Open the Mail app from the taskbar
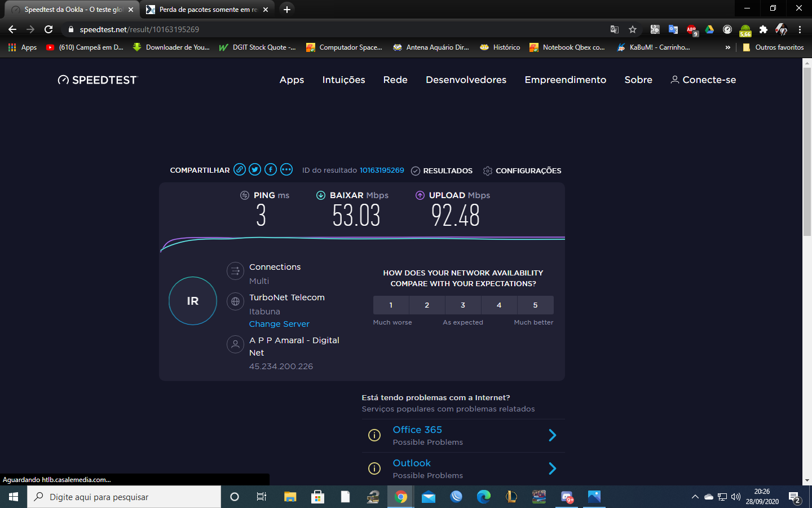 (x=429, y=497)
